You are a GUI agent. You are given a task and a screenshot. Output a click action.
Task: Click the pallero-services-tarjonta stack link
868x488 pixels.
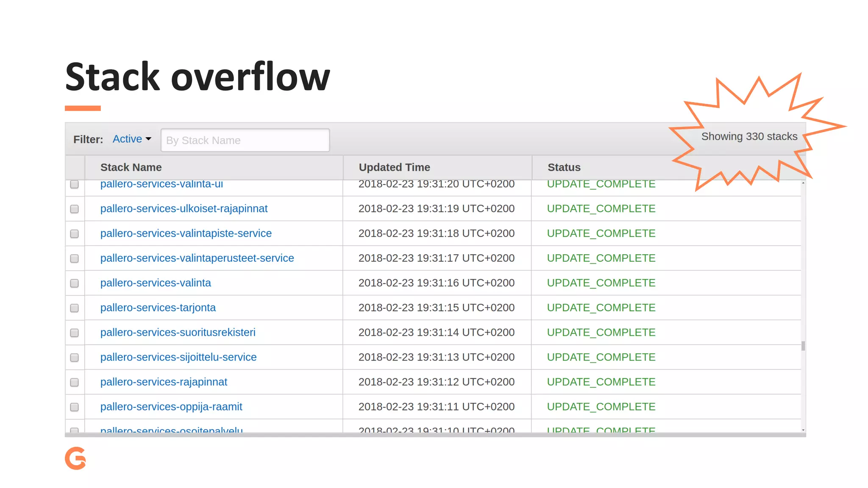[158, 308]
